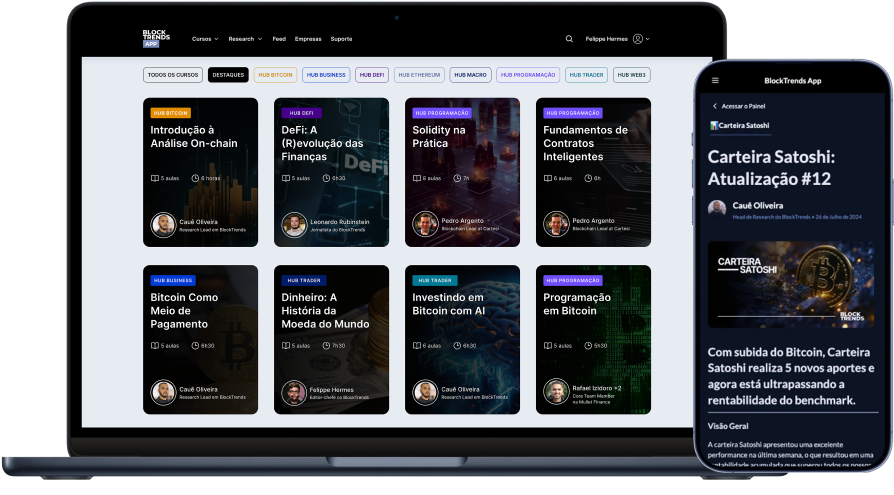Open Solidity na Prática course card
Viewport: 894px width, 495px height.
pyautogui.click(x=462, y=172)
